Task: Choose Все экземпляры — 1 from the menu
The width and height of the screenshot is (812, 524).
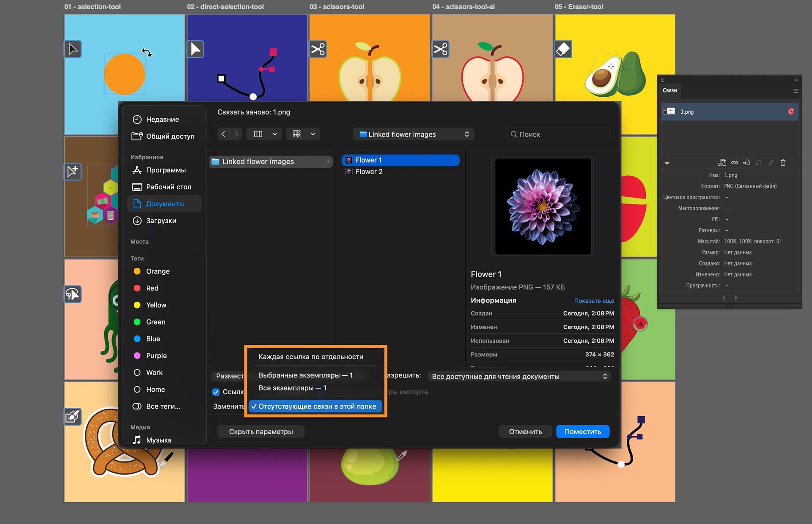Action: 292,388
